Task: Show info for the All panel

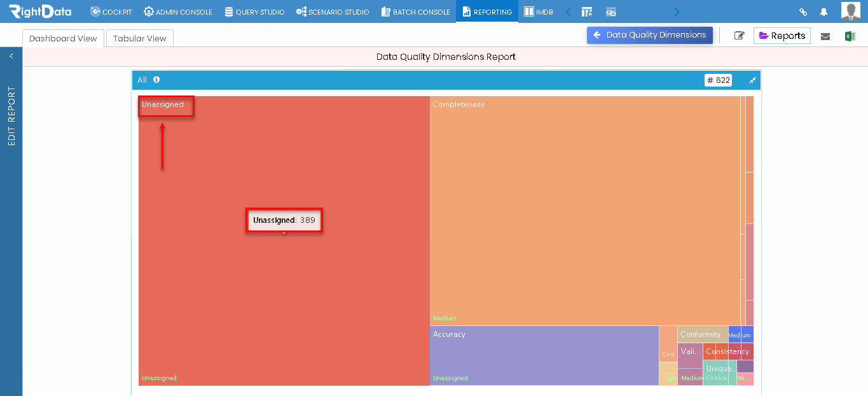Action: (x=156, y=80)
